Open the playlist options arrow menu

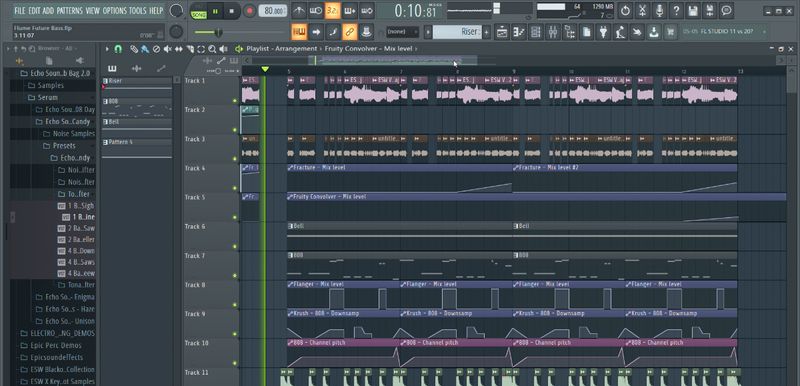click(107, 49)
